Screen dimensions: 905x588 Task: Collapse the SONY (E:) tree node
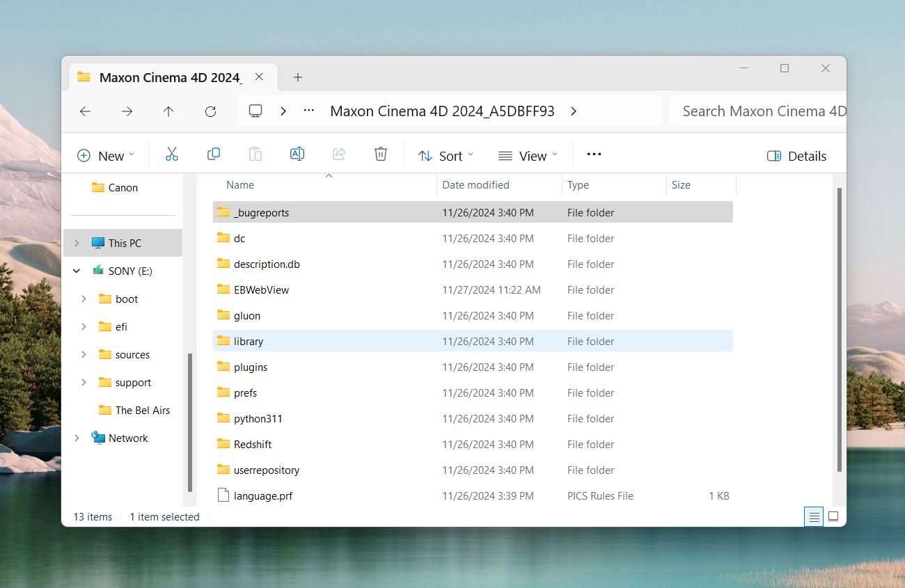(77, 271)
